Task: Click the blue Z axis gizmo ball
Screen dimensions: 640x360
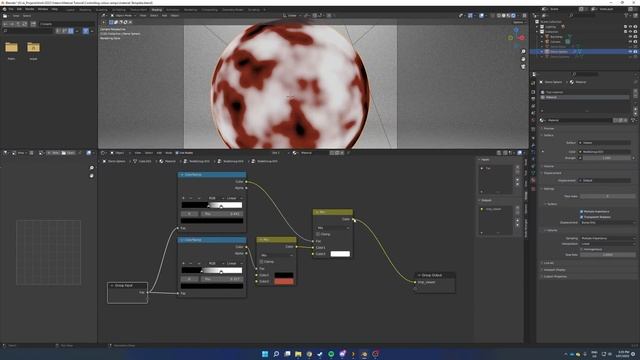Action: tap(516, 30)
